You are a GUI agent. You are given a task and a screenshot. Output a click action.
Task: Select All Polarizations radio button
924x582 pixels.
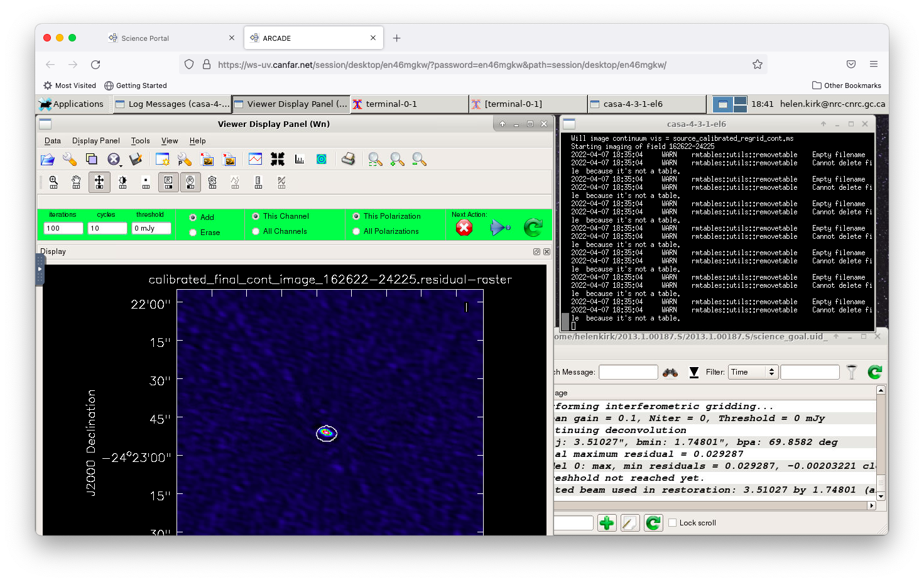click(x=356, y=231)
